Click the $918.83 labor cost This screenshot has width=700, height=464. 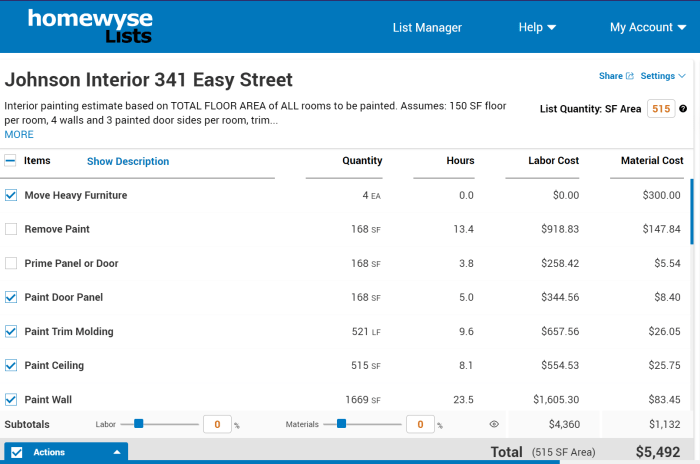coord(560,229)
